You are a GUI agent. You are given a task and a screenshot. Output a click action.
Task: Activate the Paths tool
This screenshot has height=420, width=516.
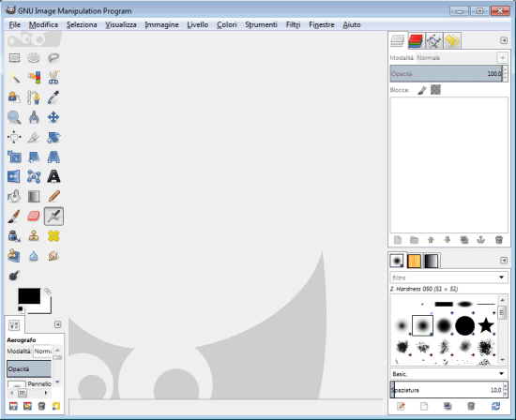[x=34, y=97]
